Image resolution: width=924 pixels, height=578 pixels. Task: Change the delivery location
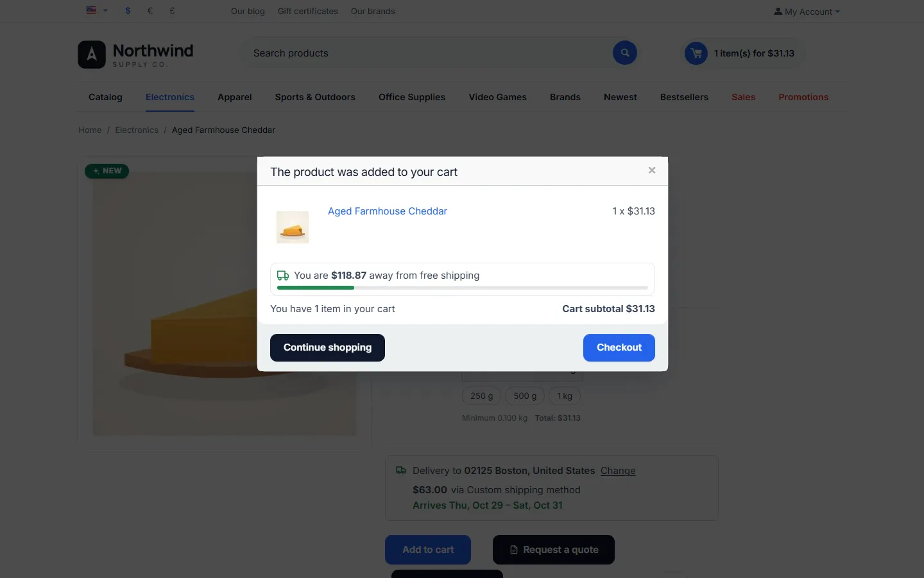(x=618, y=471)
